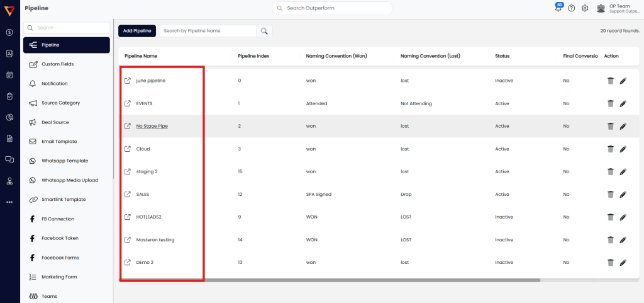Screen dimensions: 644x303
Task: Focus the Search by Pipeline Name field
Action: point(207,31)
